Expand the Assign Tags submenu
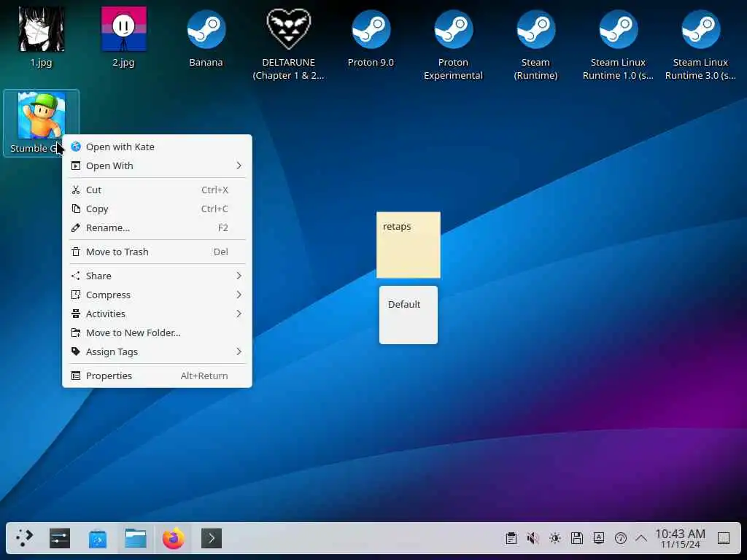This screenshot has height=560, width=747. point(158,352)
